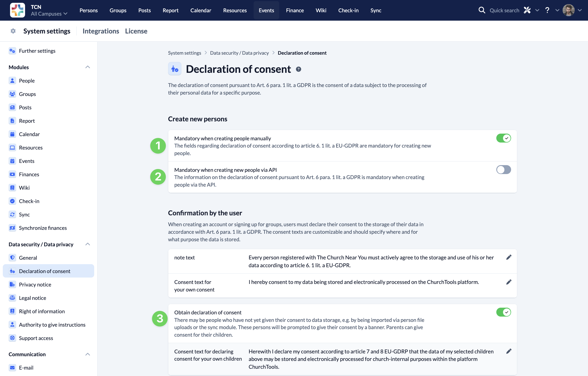Disable mandatory consent when creating people manually
588x376 pixels.
[x=503, y=138]
